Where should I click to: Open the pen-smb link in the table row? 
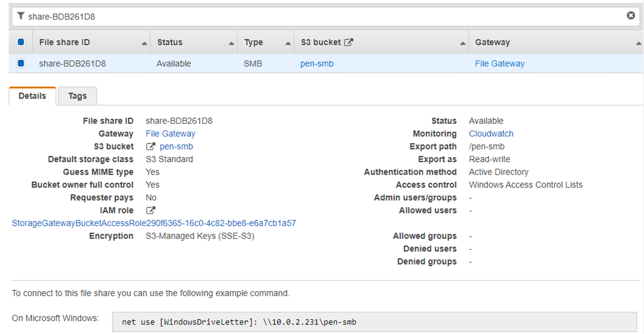(x=316, y=63)
